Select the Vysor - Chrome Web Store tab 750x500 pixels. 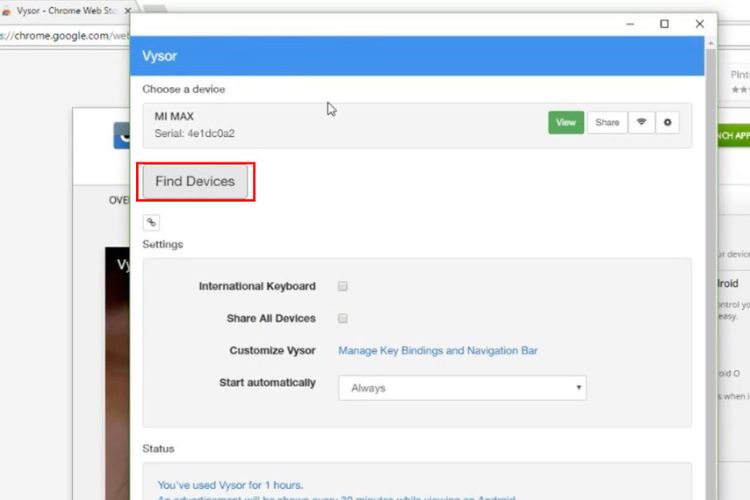(65, 11)
